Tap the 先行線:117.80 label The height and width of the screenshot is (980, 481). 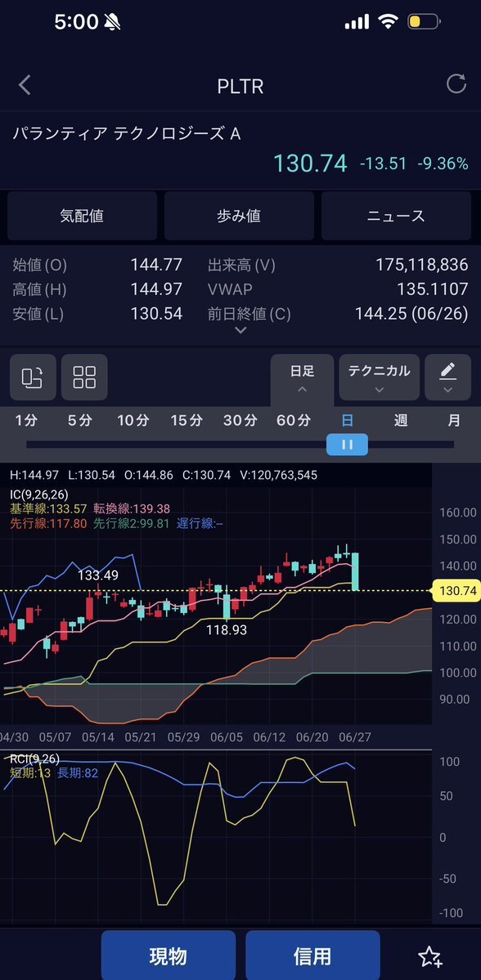pyautogui.click(x=48, y=524)
